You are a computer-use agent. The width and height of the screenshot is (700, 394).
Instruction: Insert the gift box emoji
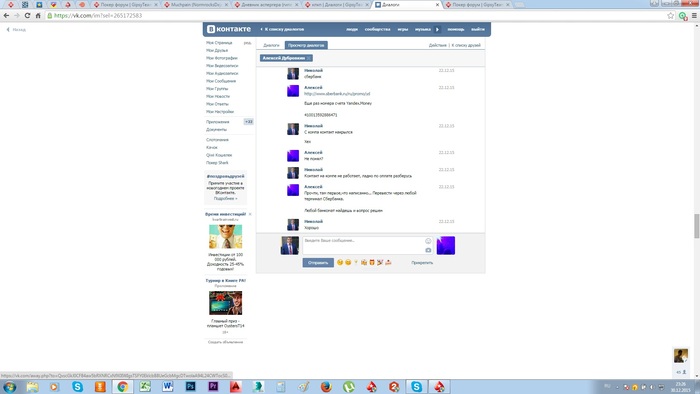pos(372,262)
